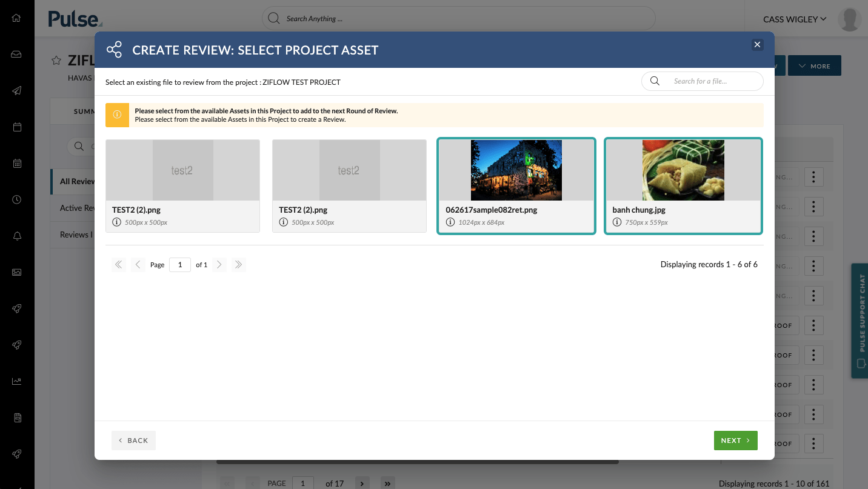Click the share icon in dialog header
The height and width of the screenshot is (489, 868).
point(114,50)
